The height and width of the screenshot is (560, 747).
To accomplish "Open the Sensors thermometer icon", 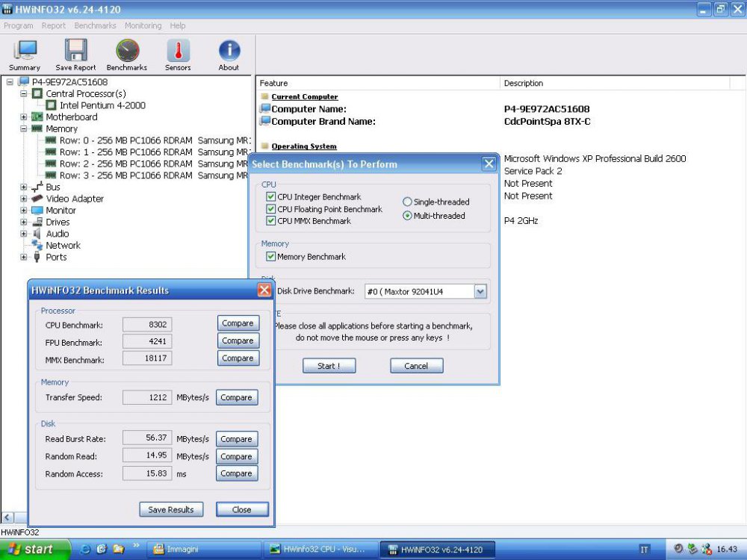I will pos(177,52).
